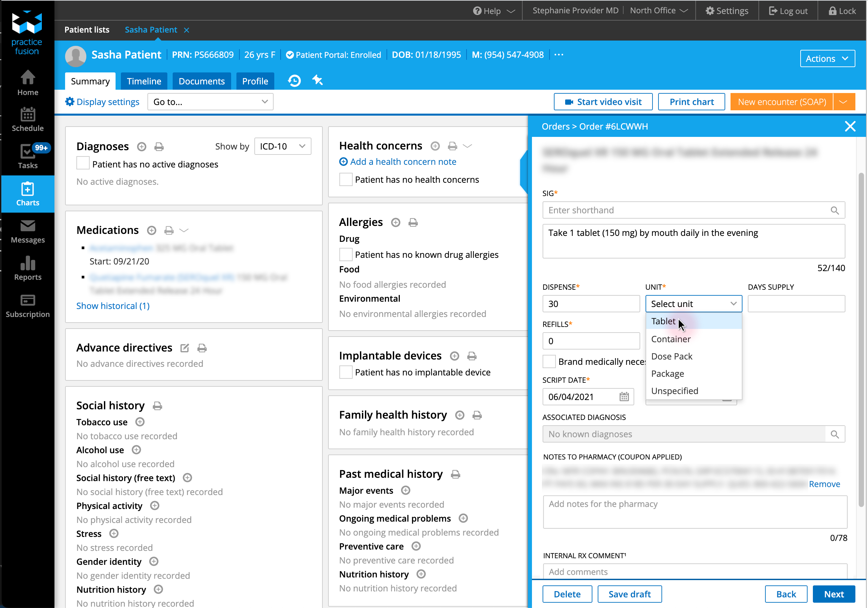The width and height of the screenshot is (868, 608).
Task: Check Patient has no known drug allergies
Action: pyautogui.click(x=346, y=254)
